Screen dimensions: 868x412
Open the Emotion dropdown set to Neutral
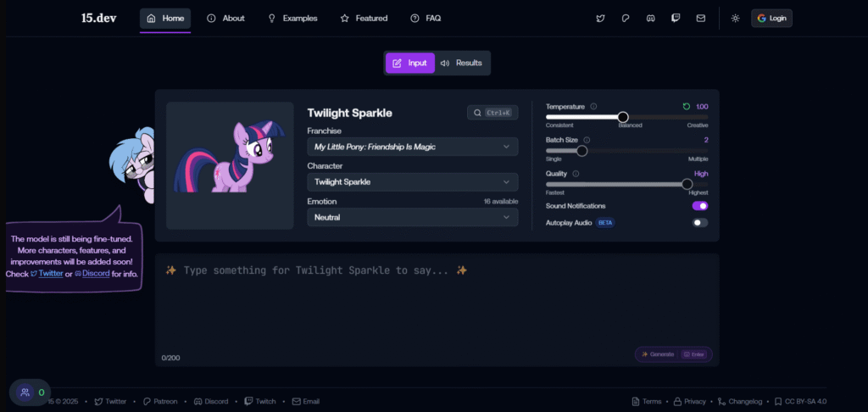click(412, 217)
